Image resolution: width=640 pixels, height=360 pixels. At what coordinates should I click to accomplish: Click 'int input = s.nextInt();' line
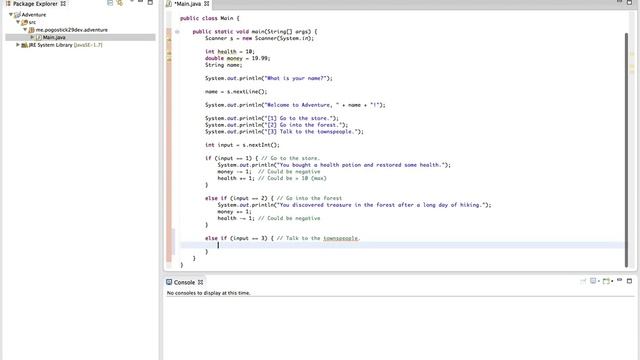coord(242,145)
